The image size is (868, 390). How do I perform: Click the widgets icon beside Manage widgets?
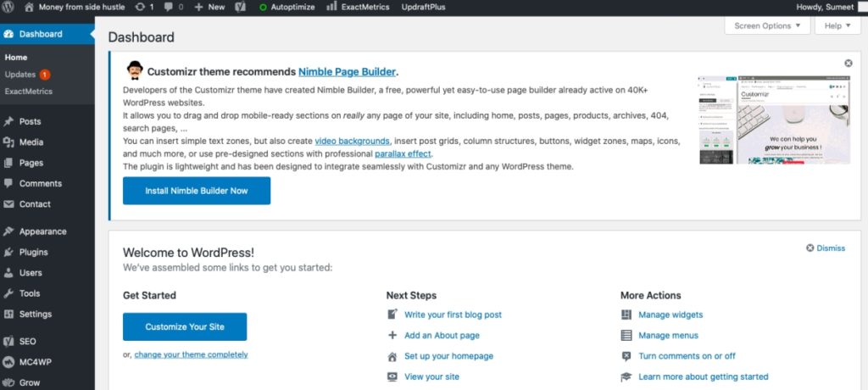[626, 315]
